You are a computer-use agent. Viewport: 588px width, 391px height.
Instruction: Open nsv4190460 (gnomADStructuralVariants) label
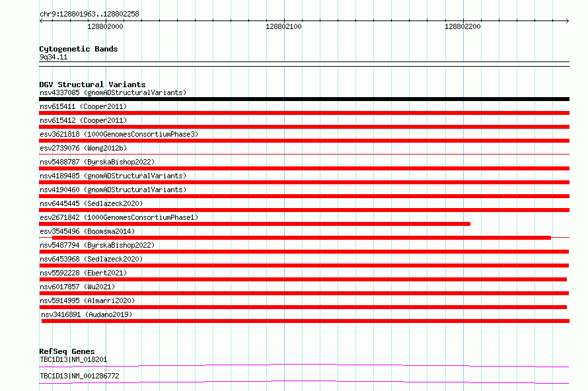pos(113,190)
